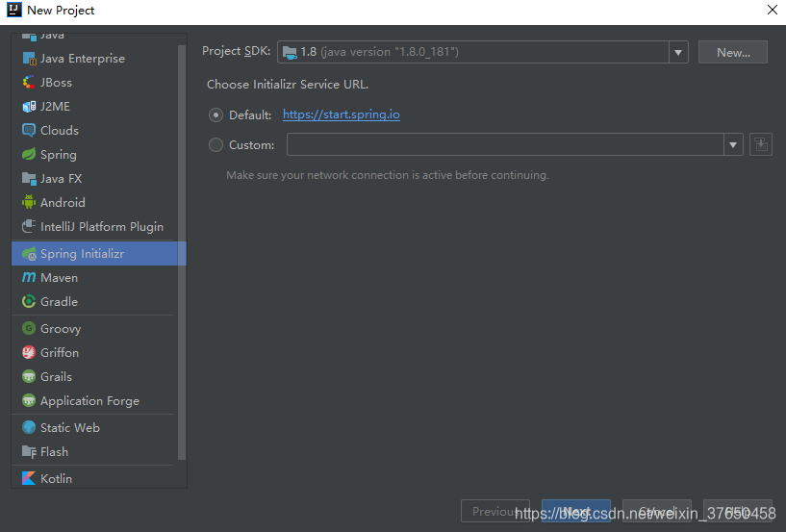Screen dimensions: 786x532
Task: Select IntelliJ Platform Plugin in the list
Action: (94, 227)
